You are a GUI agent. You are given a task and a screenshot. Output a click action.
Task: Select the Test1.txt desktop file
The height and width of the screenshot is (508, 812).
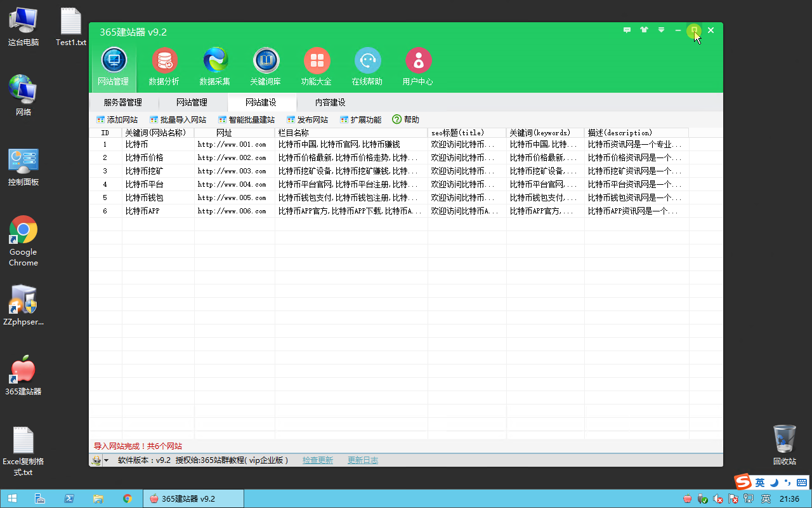[71, 27]
